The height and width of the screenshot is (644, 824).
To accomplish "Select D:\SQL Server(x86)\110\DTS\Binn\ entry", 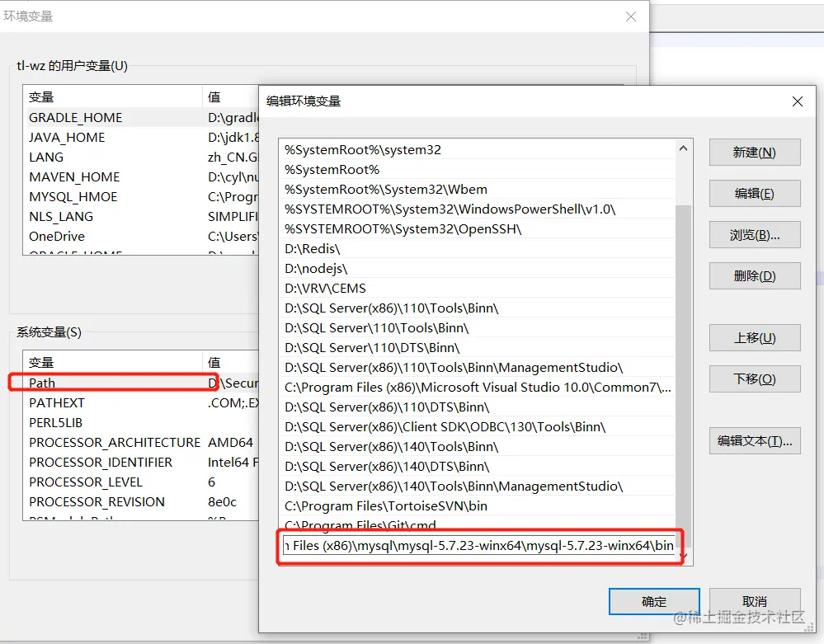I will pyautogui.click(x=478, y=407).
